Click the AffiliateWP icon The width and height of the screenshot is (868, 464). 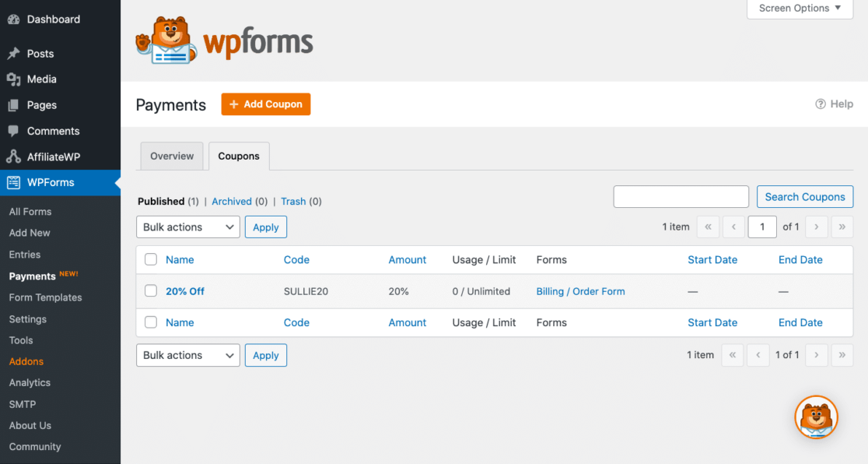point(14,157)
